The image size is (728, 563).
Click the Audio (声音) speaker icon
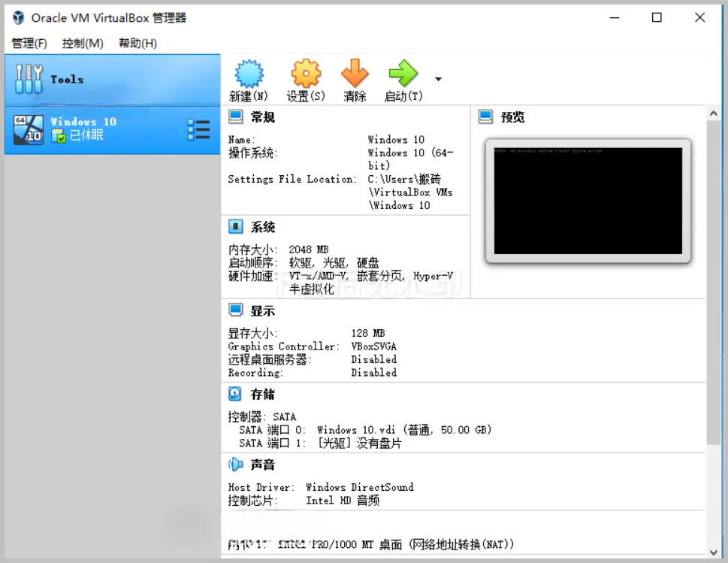[235, 464]
